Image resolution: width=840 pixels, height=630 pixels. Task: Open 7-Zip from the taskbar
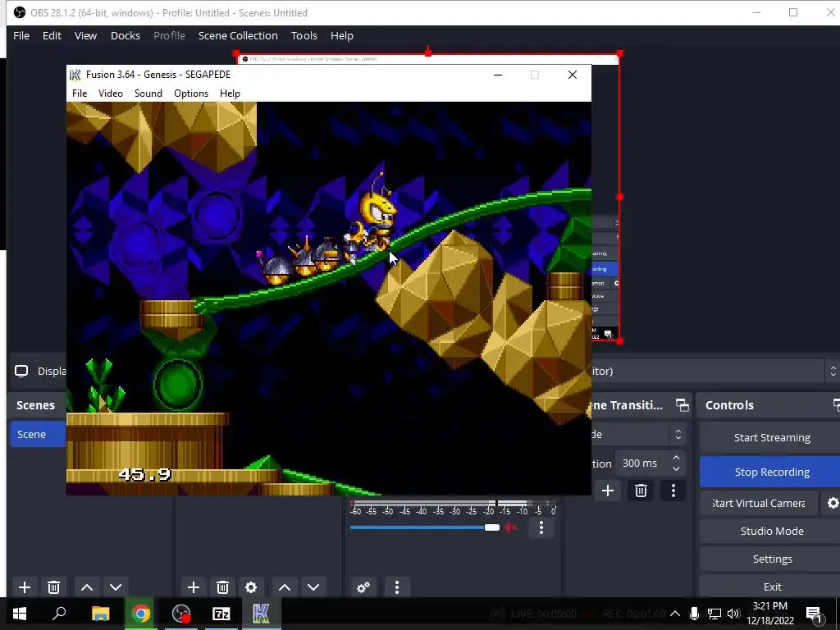click(x=221, y=614)
